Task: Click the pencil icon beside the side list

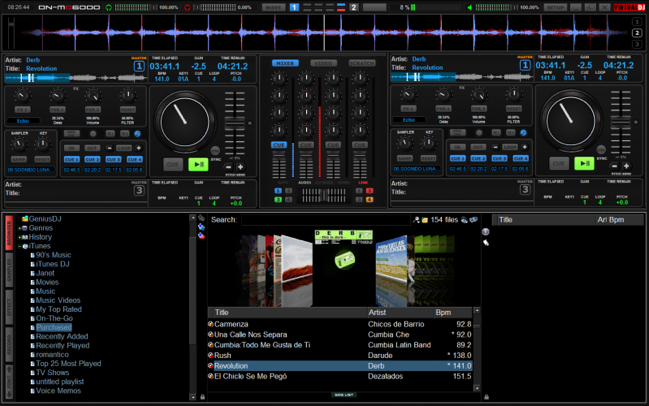Action: (486, 243)
